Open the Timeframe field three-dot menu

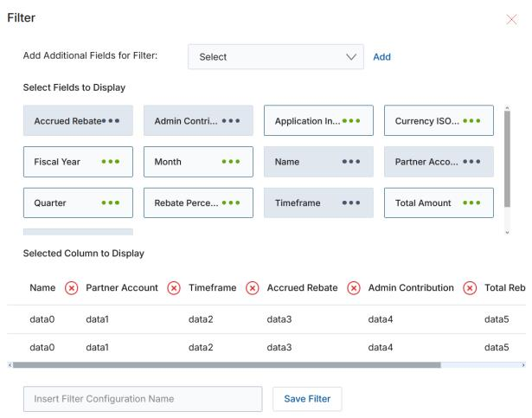pos(351,203)
